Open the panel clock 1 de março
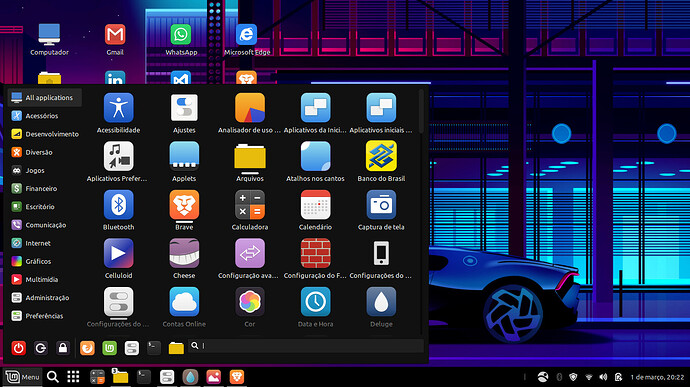This screenshot has width=690, height=387. [x=657, y=377]
